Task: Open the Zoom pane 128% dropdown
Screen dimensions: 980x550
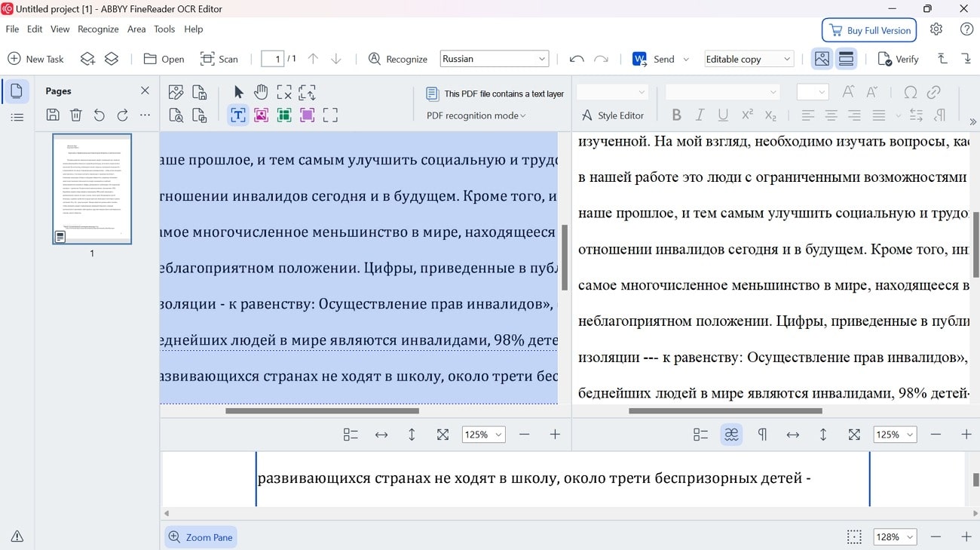Action: pyautogui.click(x=895, y=537)
